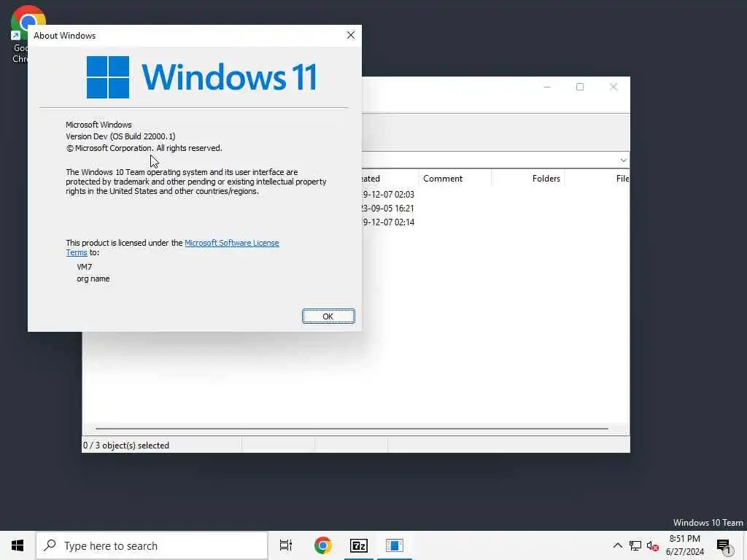Switch to the winver taskbar app
This screenshot has height=560, width=747.
click(x=395, y=545)
